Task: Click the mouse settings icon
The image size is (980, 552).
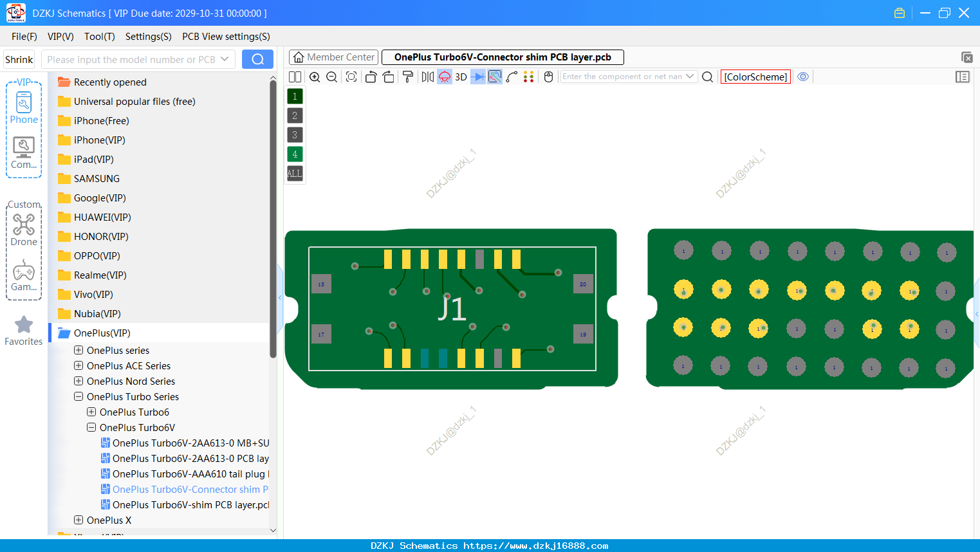Action: 549,77
